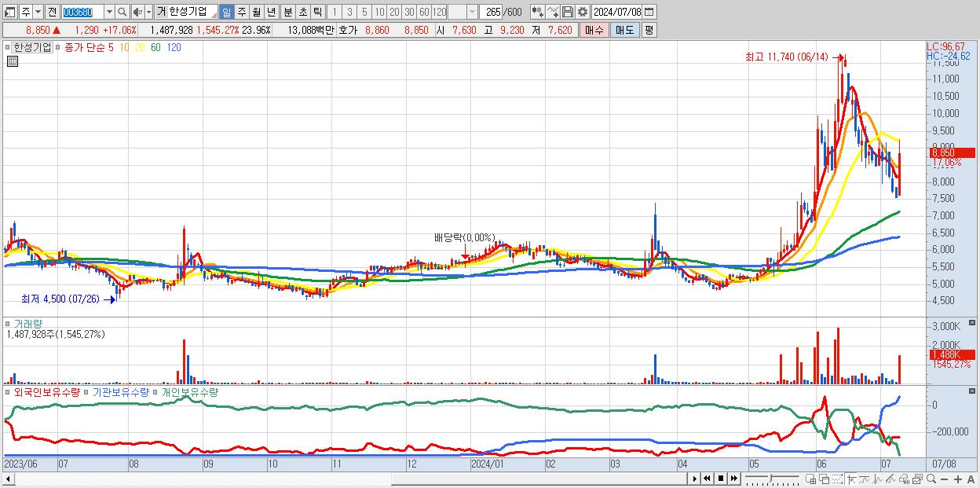Screen dimensions: 980x488
Task: Select the 120 interval preset
Action: (x=440, y=12)
